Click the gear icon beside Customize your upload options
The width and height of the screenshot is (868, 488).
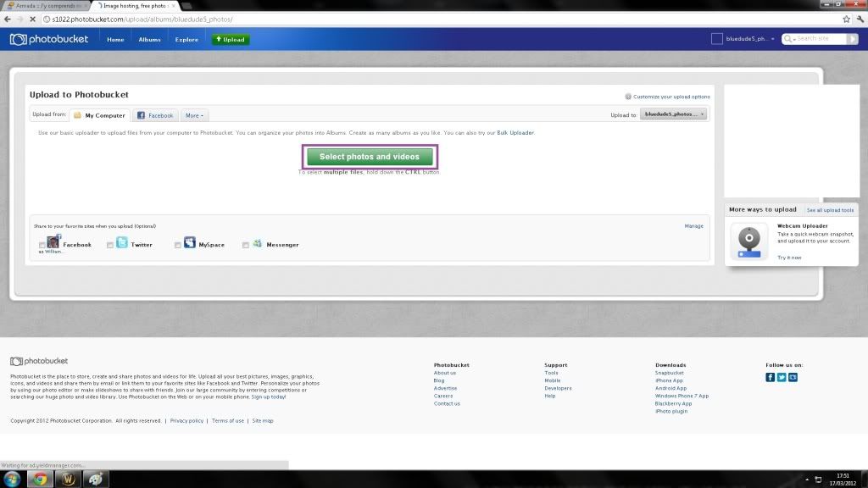628,97
